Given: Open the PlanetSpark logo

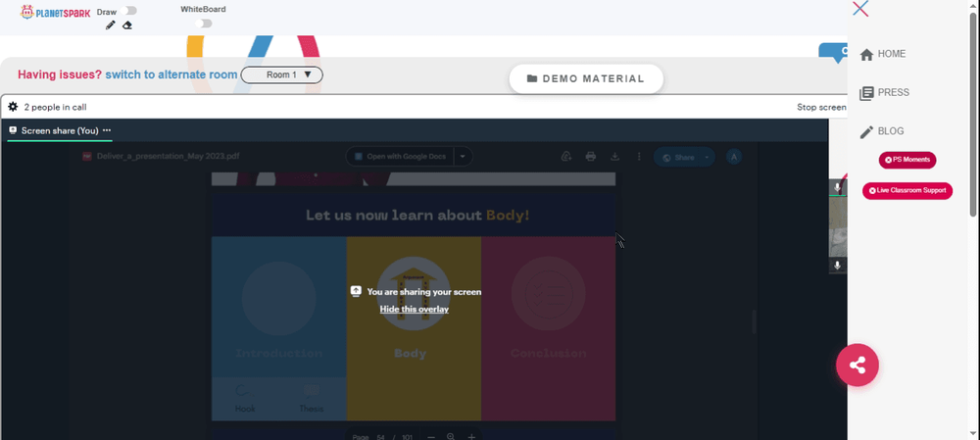Looking at the screenshot, I should coord(55,12).
